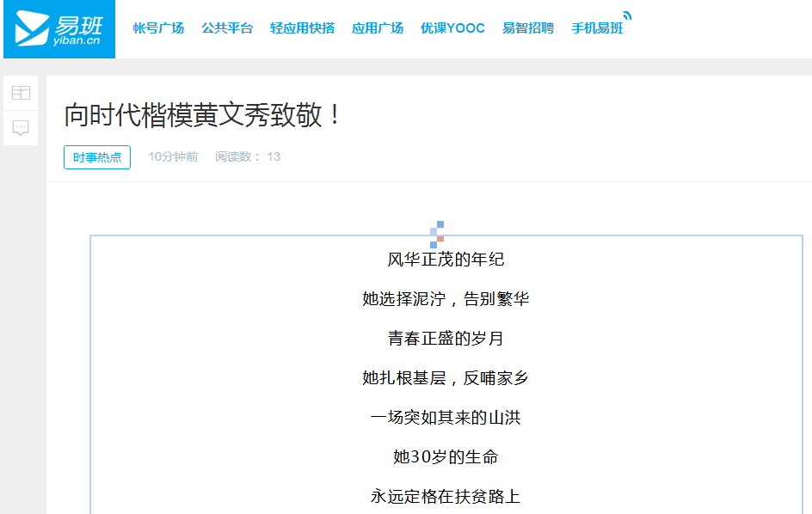Select 轻应用快搭 in navigation
Screen dimensions: 812x514
[303, 28]
